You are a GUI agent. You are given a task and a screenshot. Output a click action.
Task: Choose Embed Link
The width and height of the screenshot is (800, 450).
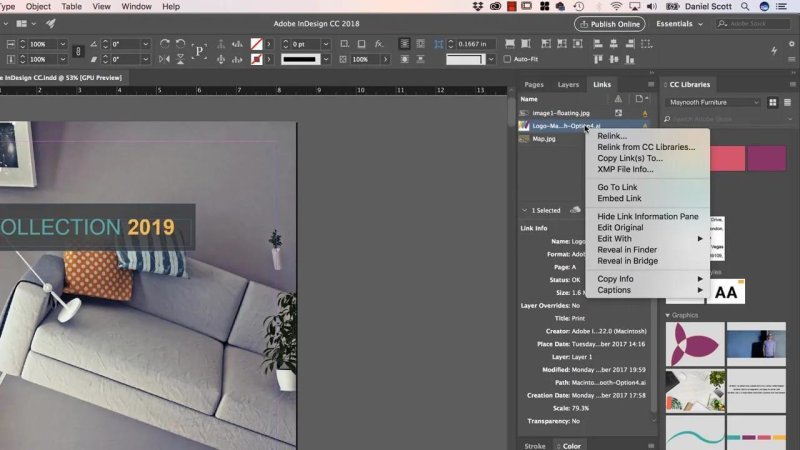[619, 198]
